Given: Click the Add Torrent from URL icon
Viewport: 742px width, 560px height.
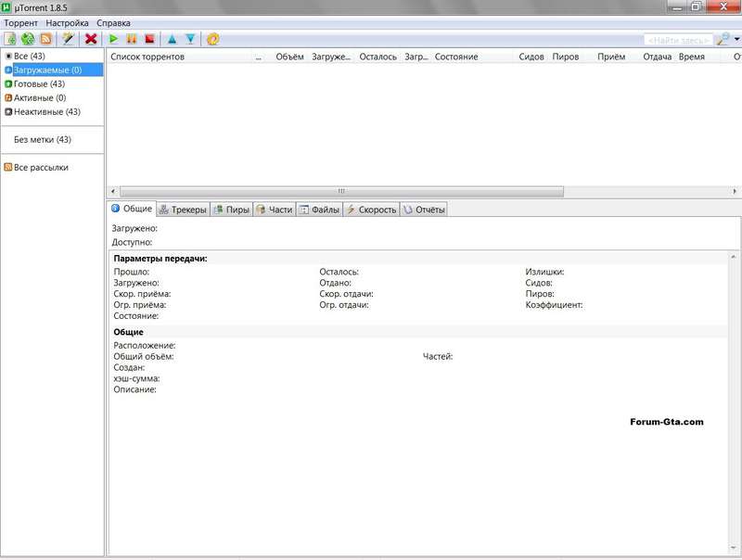Looking at the screenshot, I should click(27, 39).
